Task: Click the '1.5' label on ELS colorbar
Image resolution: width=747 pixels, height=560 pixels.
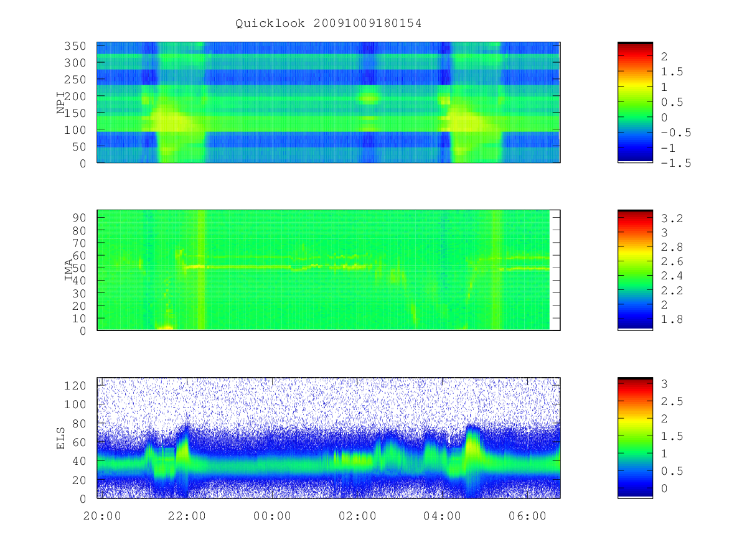Action: pyautogui.click(x=671, y=436)
